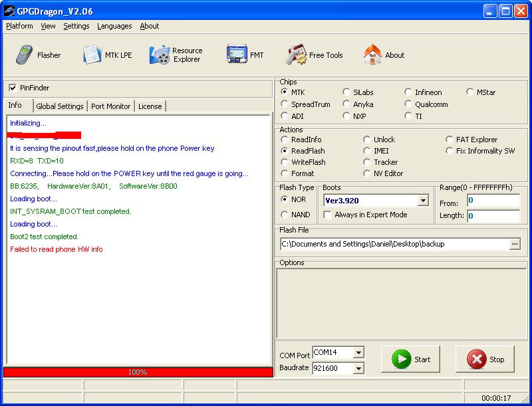Viewport: 532px width, 406px height.
Task: Click the Range From input field
Action: [493, 200]
